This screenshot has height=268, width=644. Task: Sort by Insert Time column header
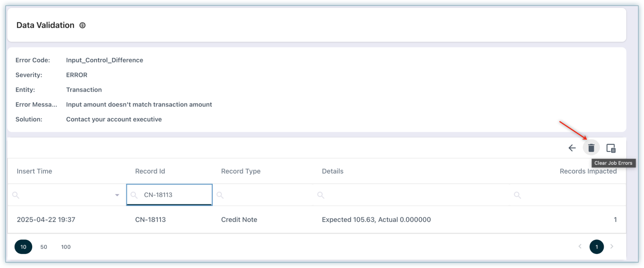coord(34,171)
